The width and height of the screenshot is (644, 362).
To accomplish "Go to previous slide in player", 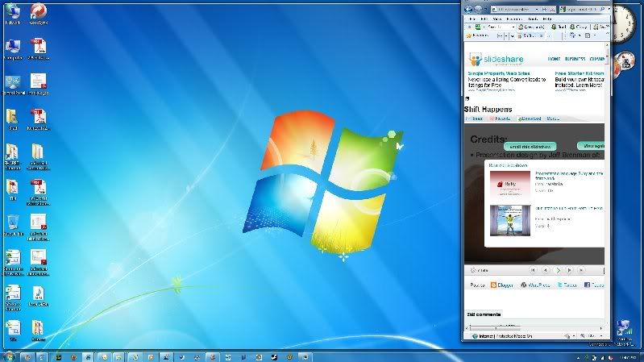I will pyautogui.click(x=546, y=270).
